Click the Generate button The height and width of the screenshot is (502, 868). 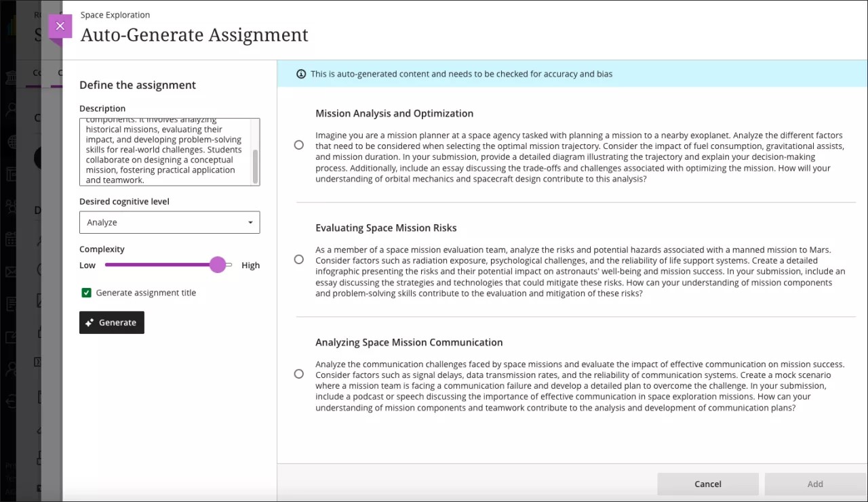111,322
